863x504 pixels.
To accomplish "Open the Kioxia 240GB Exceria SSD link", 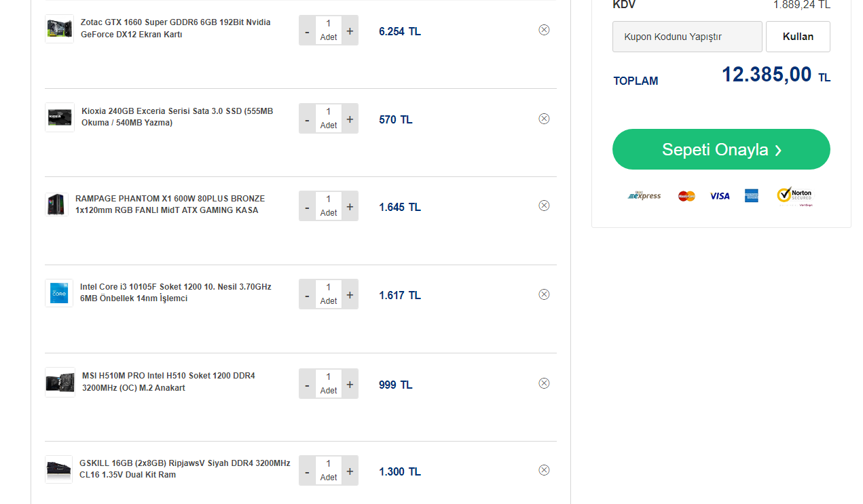I will 177,117.
